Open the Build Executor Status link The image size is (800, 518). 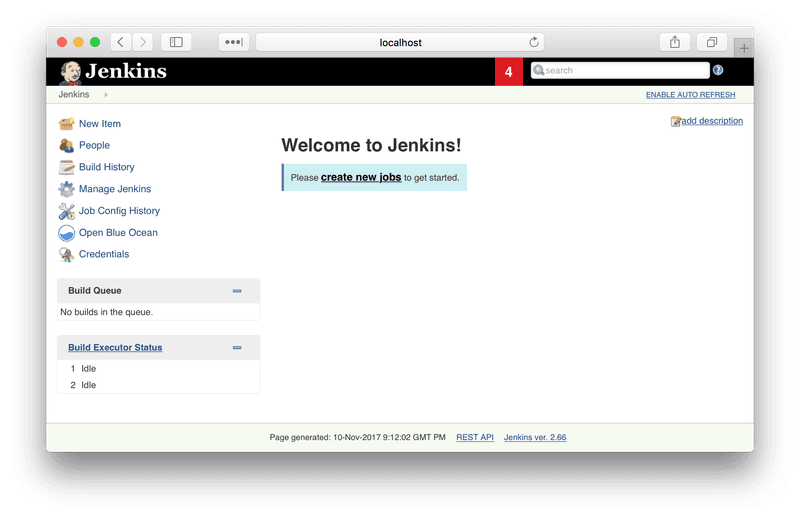(x=115, y=348)
